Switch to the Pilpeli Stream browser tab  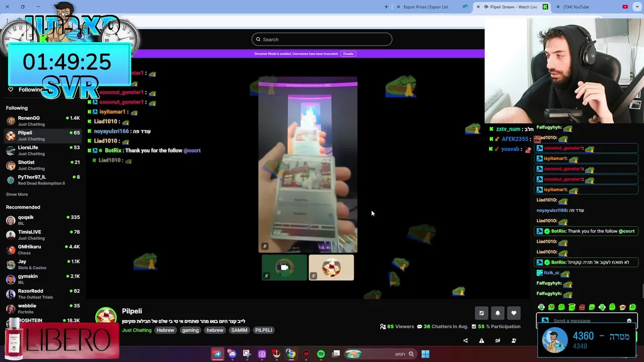click(513, 7)
